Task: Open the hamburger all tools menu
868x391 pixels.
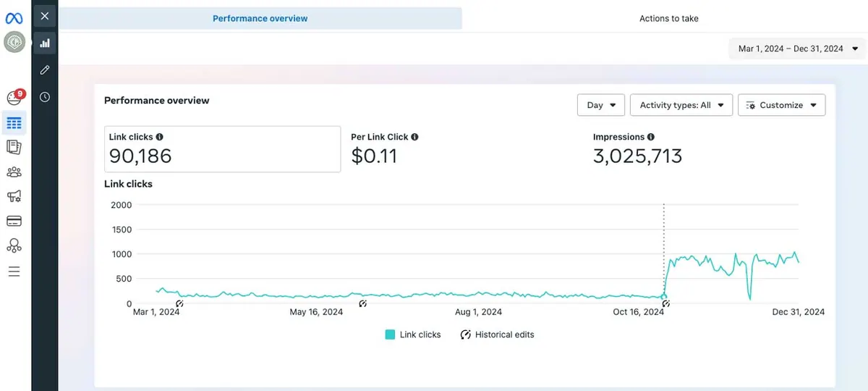Action: pos(14,272)
